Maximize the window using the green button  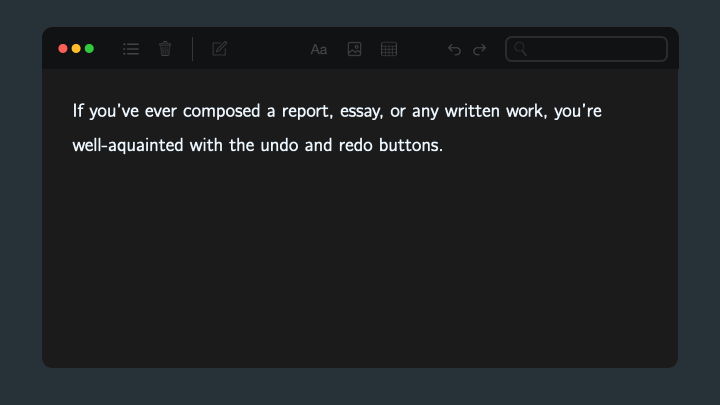[90, 49]
